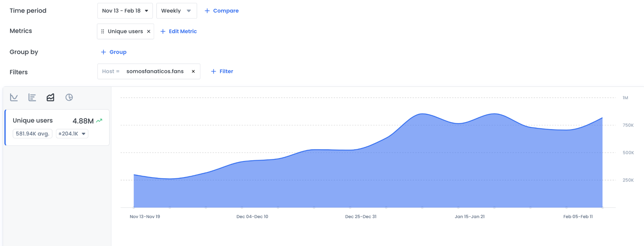Screen dimensions: 644x246
Task: Click the 4.88M total value
Action: coord(83,121)
